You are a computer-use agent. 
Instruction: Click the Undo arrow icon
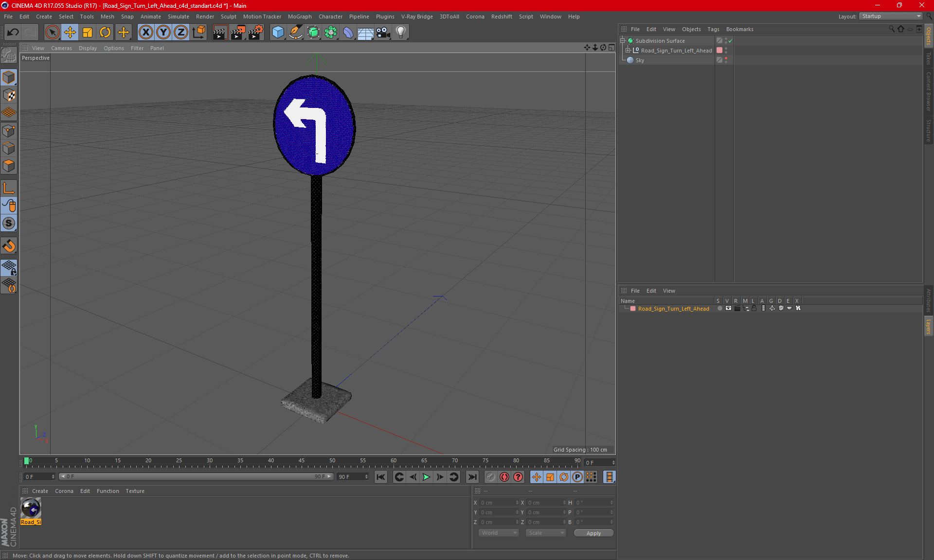[13, 32]
